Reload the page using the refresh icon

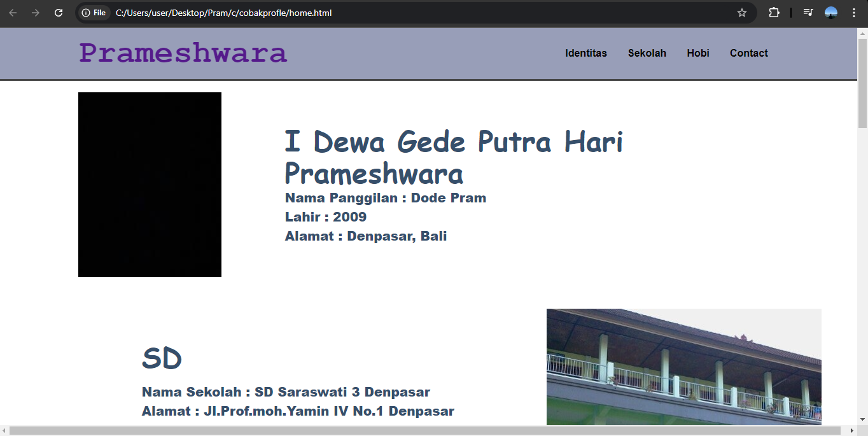(59, 12)
